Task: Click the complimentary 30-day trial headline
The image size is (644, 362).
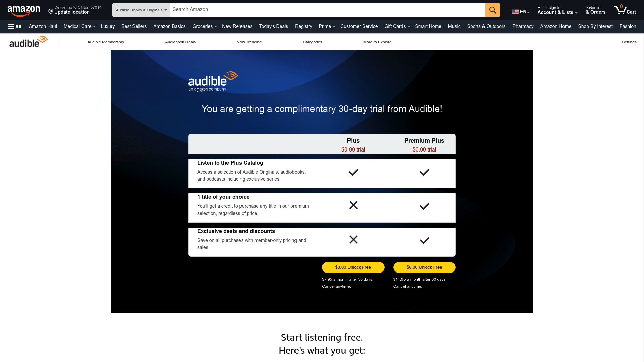Action: (322, 109)
